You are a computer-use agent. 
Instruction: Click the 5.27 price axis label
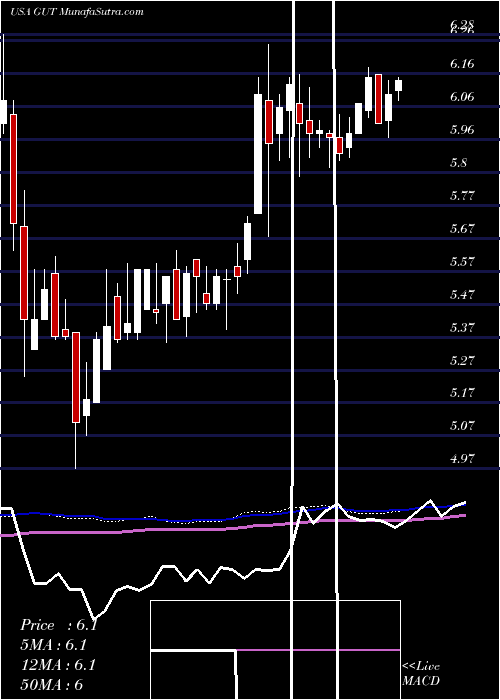click(462, 360)
